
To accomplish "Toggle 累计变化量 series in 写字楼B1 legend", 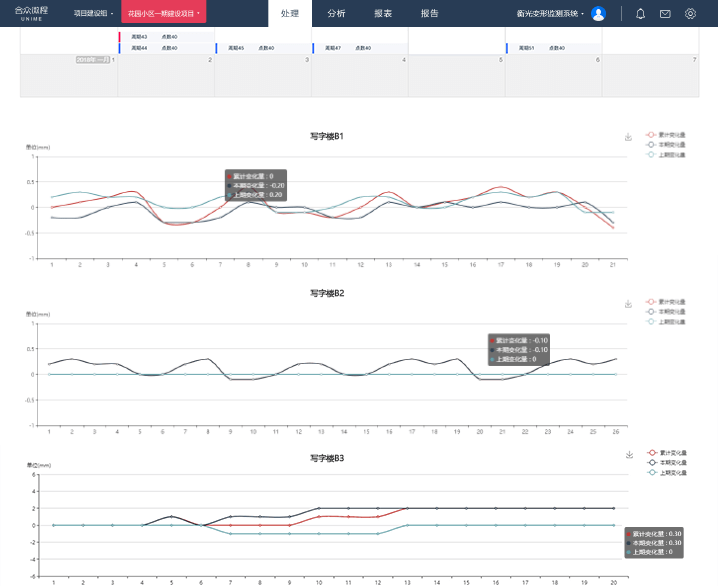I will [665, 134].
